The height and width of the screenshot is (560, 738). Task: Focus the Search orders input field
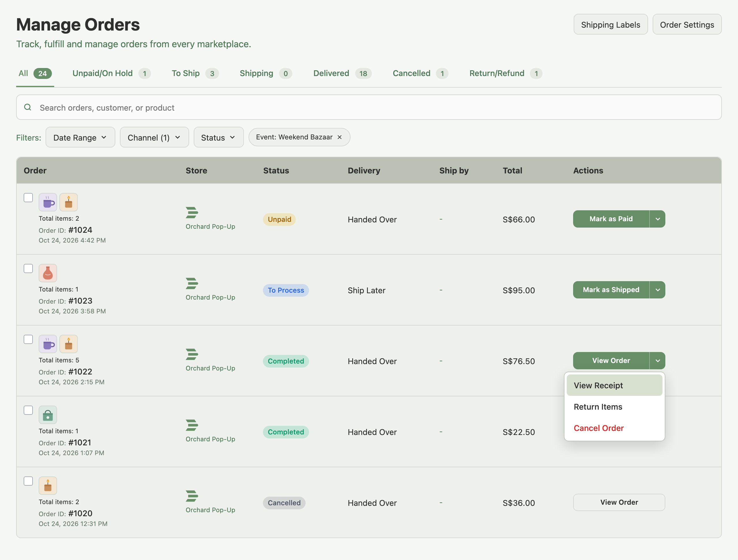[x=369, y=107]
